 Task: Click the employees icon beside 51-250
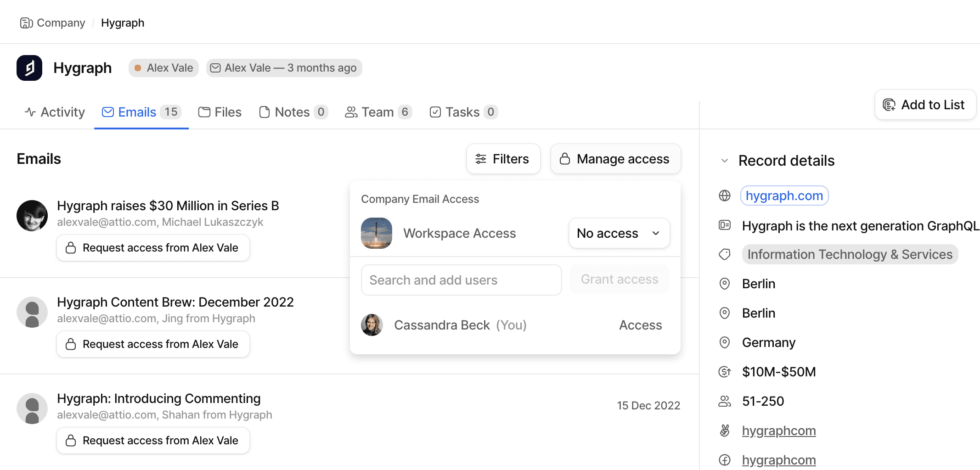pyautogui.click(x=725, y=401)
